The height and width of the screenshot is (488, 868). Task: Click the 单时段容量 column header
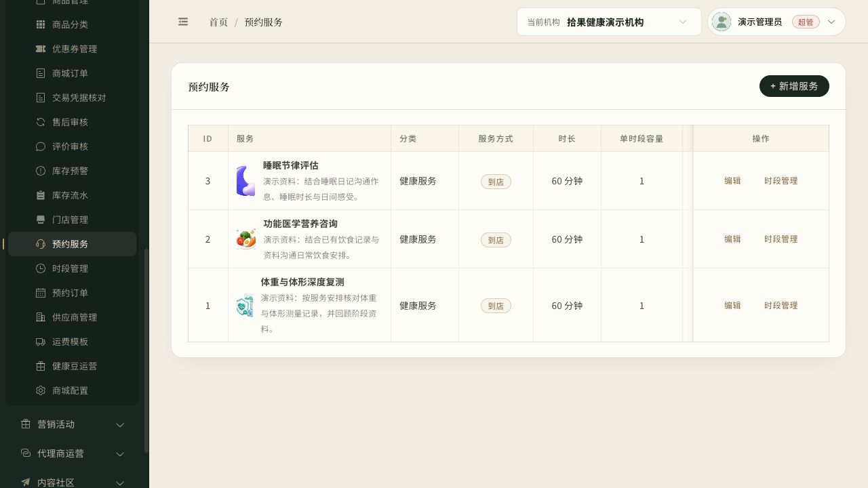click(x=642, y=138)
